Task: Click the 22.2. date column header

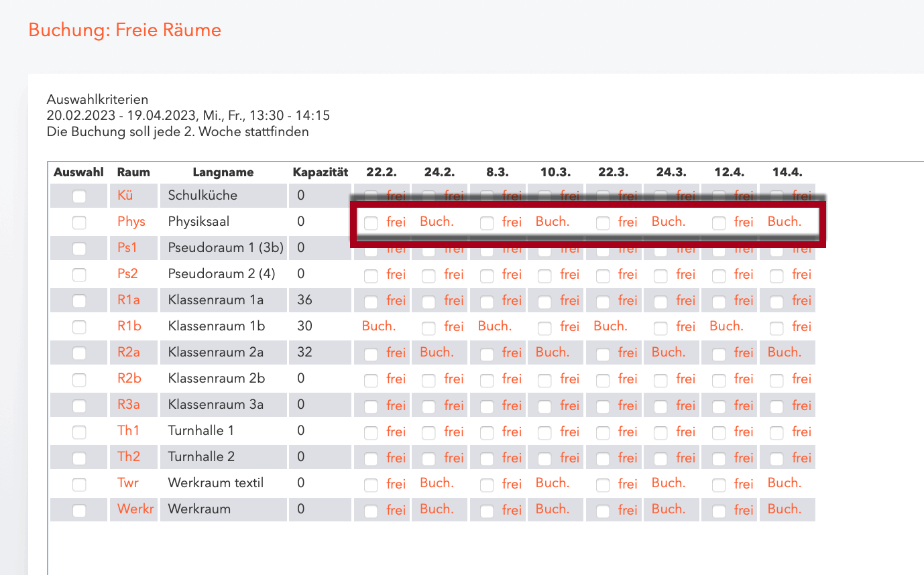Action: click(382, 172)
